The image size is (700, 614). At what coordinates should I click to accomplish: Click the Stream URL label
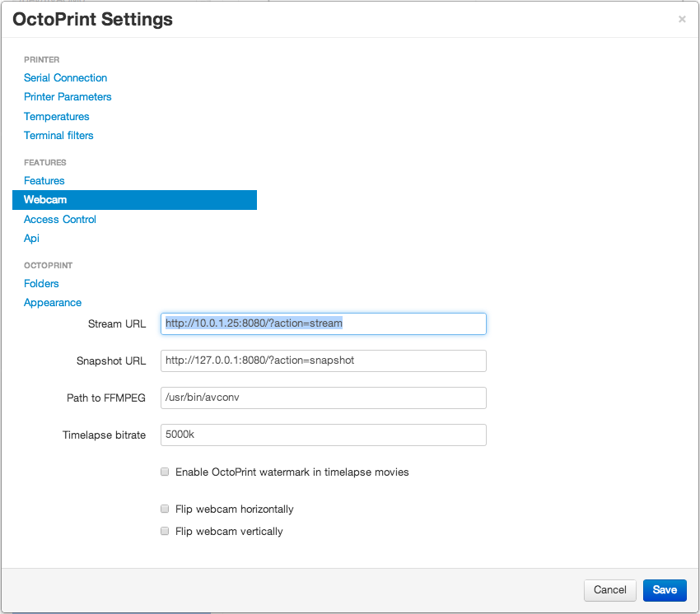point(117,324)
